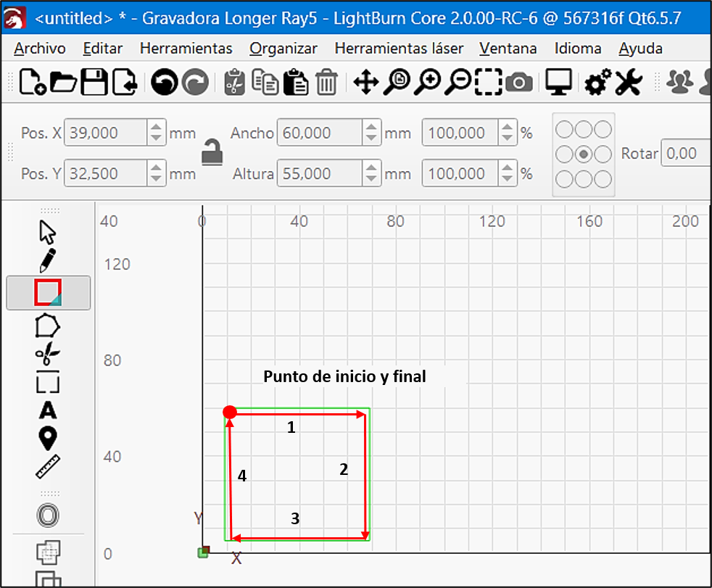Click the group objects people icon

[680, 82]
